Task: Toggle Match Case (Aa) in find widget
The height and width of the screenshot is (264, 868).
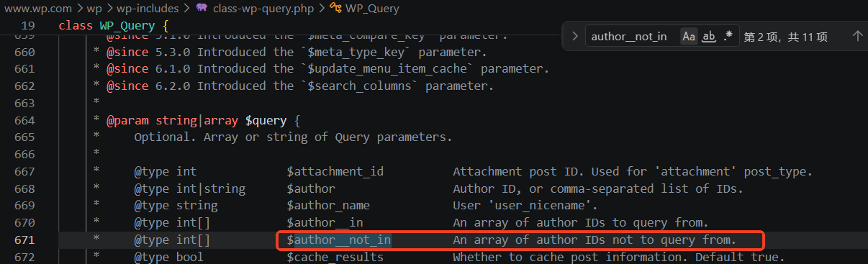Action: coord(689,36)
